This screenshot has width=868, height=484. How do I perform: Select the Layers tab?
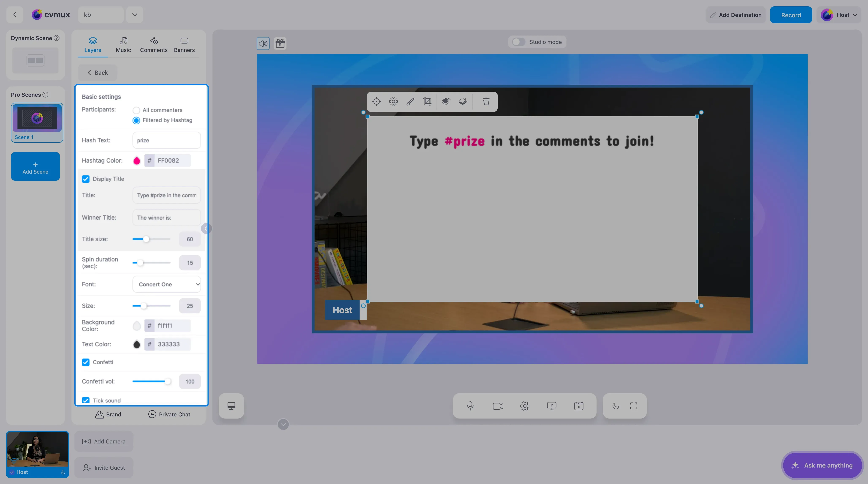point(93,45)
